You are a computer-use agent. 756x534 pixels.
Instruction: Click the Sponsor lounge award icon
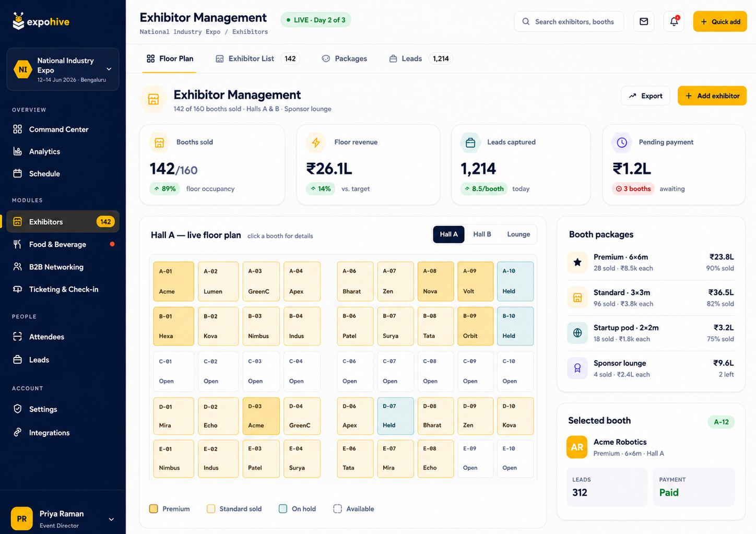(x=577, y=368)
